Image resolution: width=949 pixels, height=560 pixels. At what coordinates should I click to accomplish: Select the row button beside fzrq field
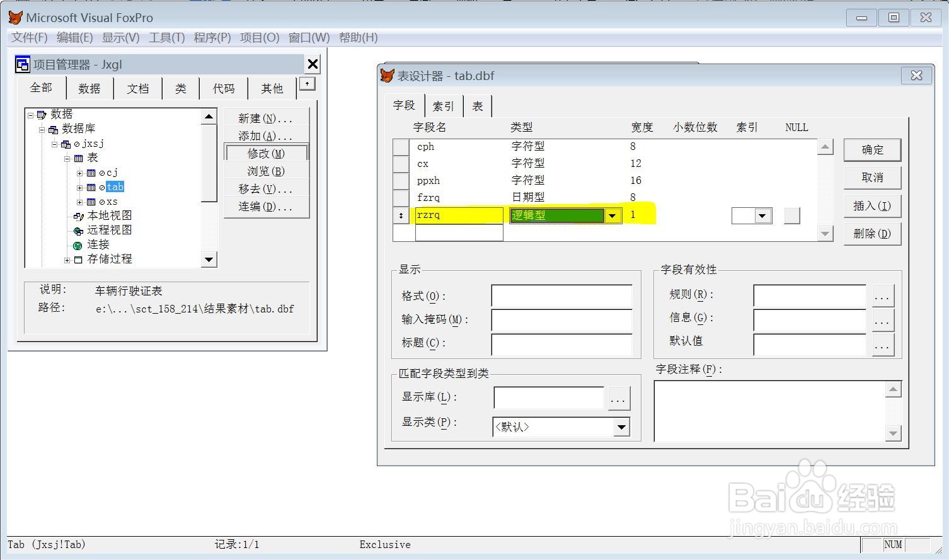[x=401, y=198]
